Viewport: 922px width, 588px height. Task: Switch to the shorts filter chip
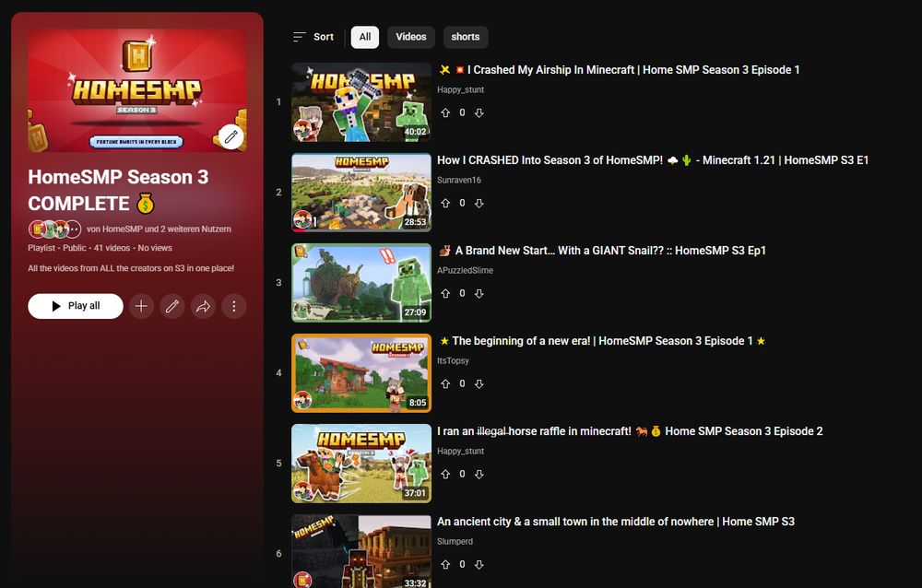pos(465,37)
